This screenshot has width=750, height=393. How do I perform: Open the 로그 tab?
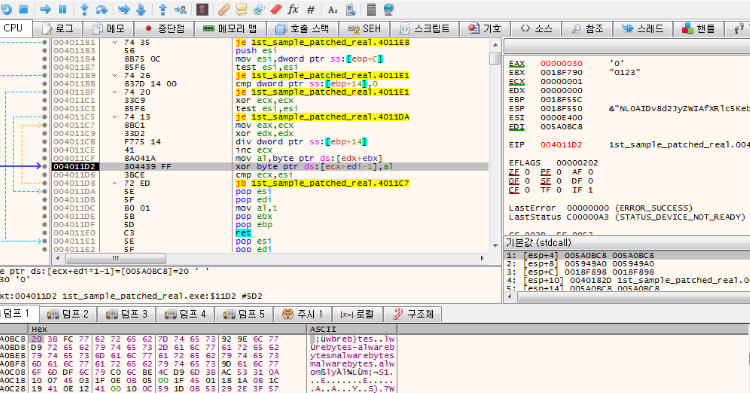click(x=57, y=29)
